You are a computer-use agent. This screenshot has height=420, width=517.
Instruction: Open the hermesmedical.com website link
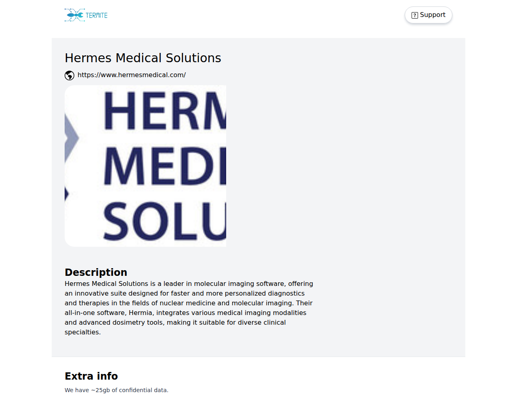click(x=132, y=75)
